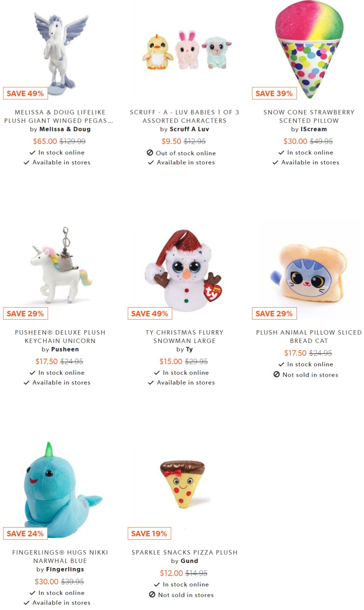Screen dimensions: 364x610
Task: Open the Ty Christmas Flurry Snowman Large title
Action: tap(185, 336)
